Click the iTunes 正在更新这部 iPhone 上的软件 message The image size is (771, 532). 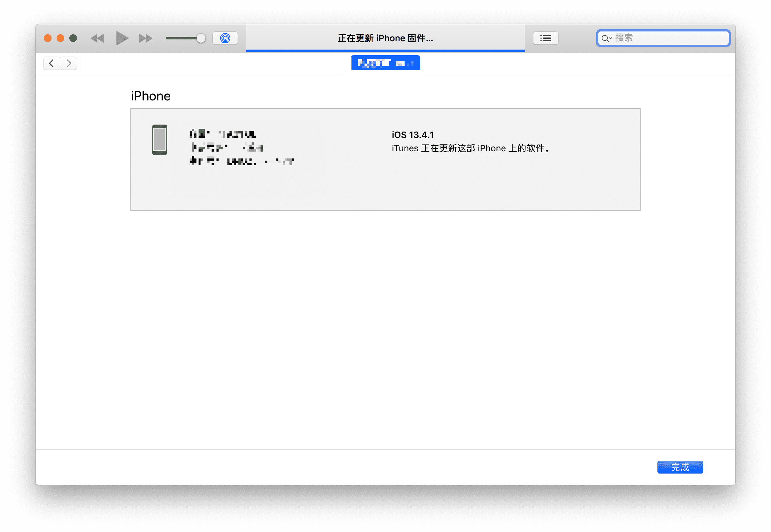pos(471,148)
